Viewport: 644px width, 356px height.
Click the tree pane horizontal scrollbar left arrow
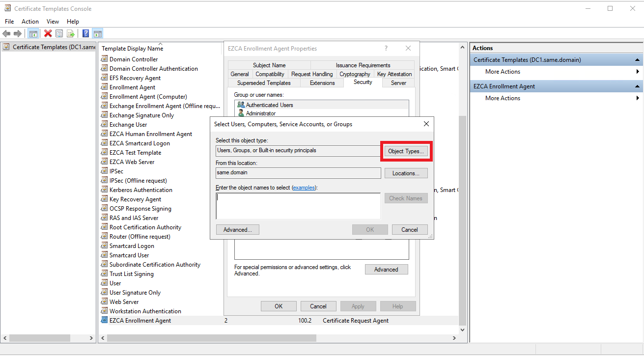coord(5,338)
